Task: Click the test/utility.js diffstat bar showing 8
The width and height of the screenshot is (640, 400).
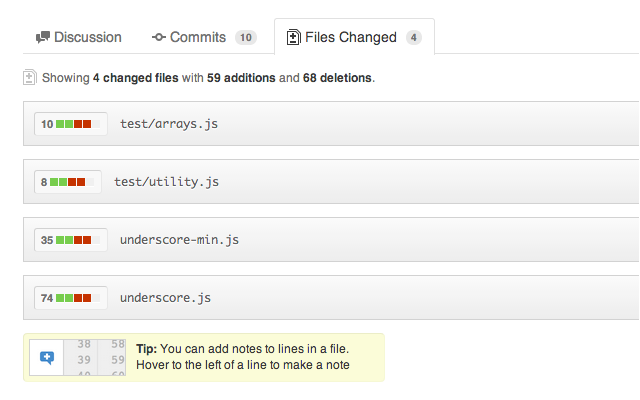Action: (x=67, y=182)
